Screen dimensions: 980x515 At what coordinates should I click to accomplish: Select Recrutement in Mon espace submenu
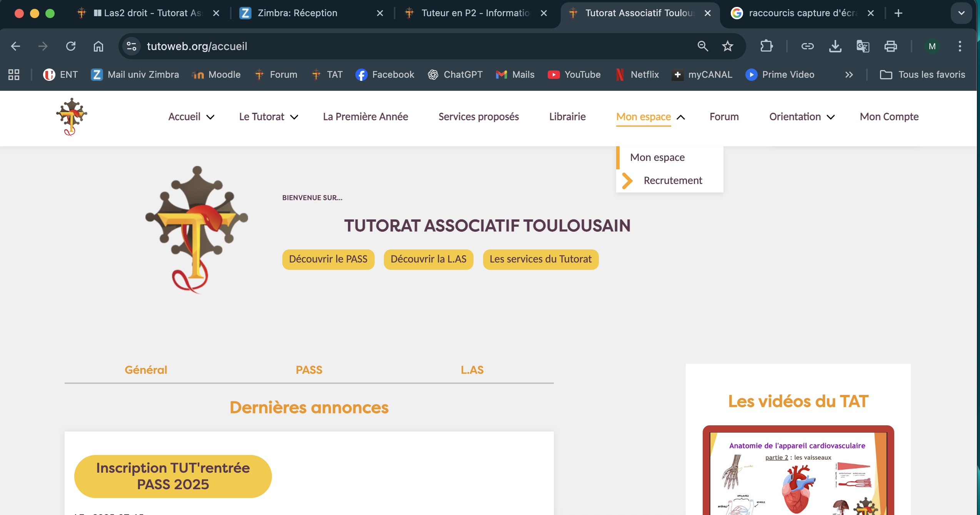point(673,181)
